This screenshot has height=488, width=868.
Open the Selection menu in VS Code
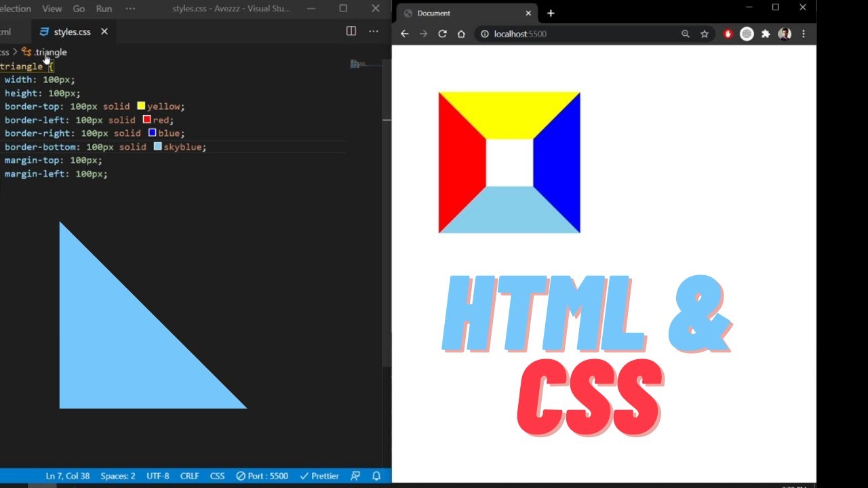pos(15,9)
